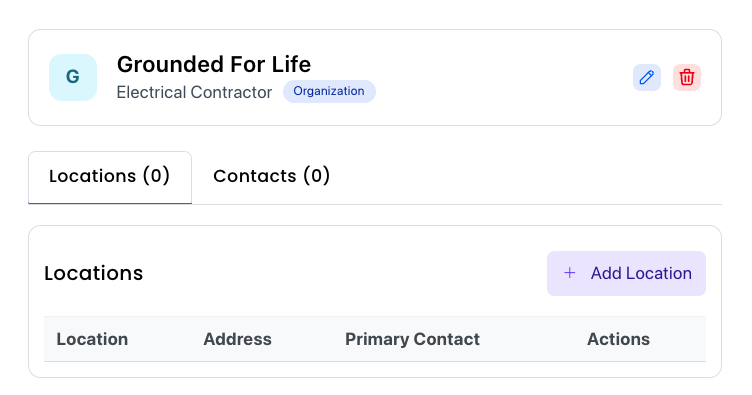This screenshot has height=395, width=752.
Task: Click the Organization badge
Action: pyautogui.click(x=329, y=91)
